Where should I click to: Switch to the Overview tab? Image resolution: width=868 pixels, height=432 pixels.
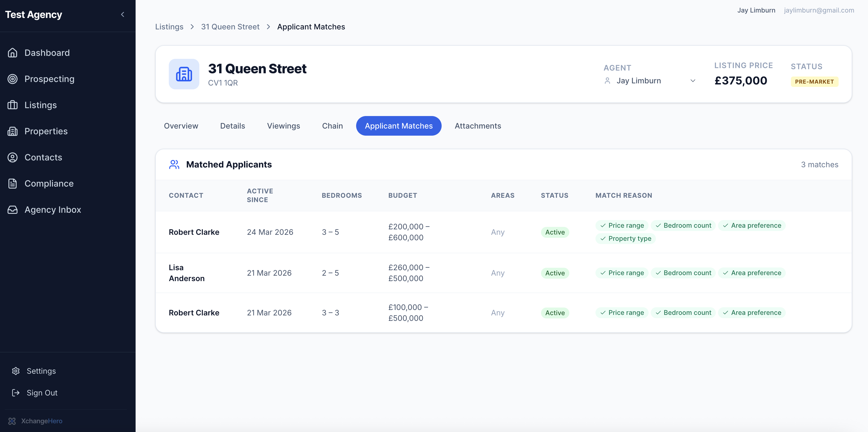click(x=181, y=126)
